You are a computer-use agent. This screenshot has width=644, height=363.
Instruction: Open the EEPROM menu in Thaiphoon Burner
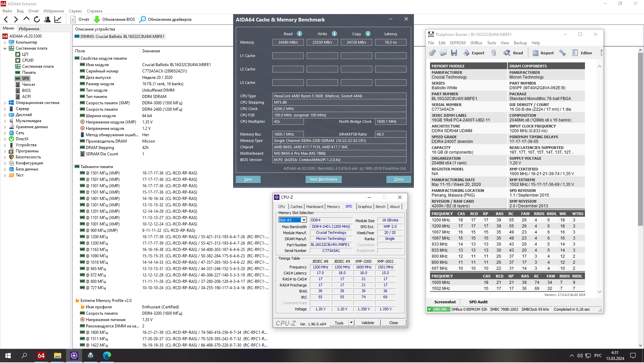coord(458,43)
